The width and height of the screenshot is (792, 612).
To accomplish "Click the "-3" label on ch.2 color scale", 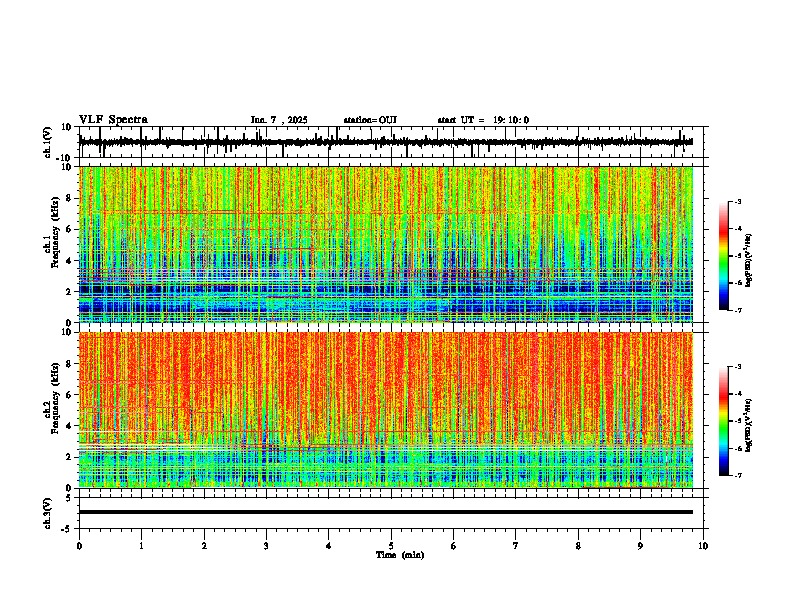I will coord(738,367).
